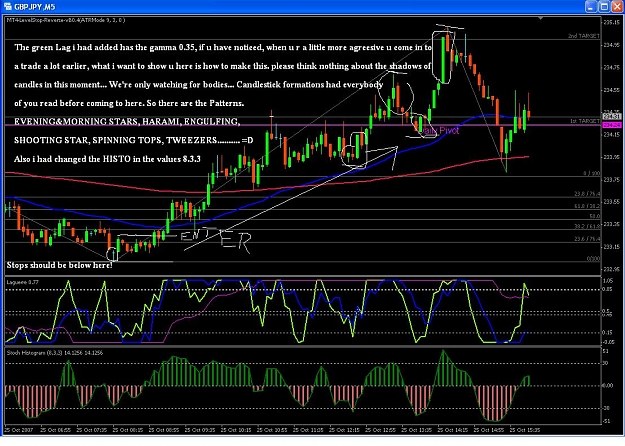Click the '25 Oct 10:15' time axis label
Image resolution: width=625 pixels, height=446 pixels.
(x=236, y=430)
